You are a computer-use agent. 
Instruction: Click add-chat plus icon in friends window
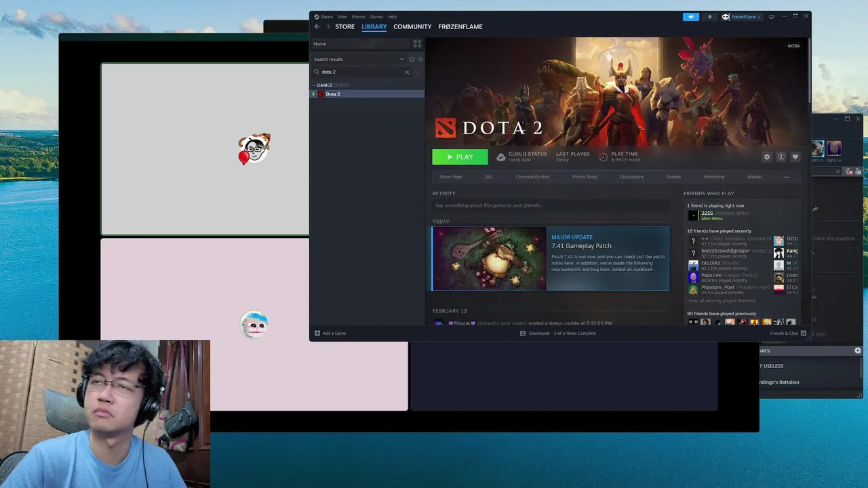point(857,350)
